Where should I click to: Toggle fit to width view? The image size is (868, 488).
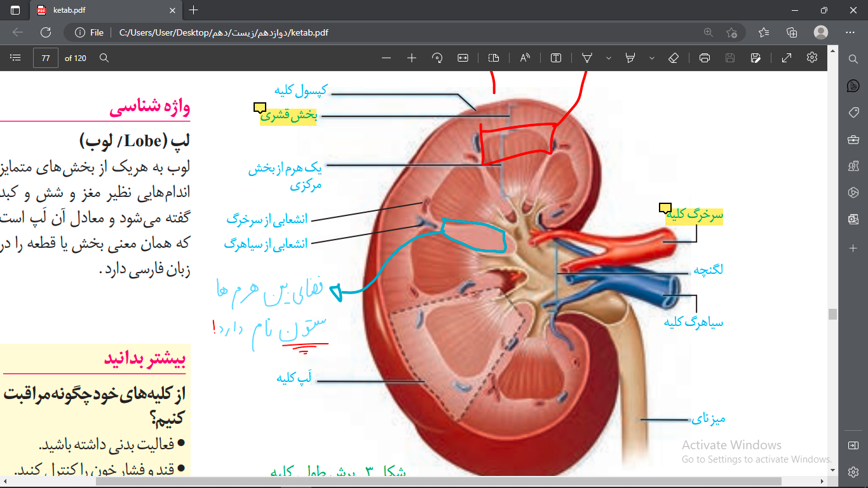click(x=463, y=58)
